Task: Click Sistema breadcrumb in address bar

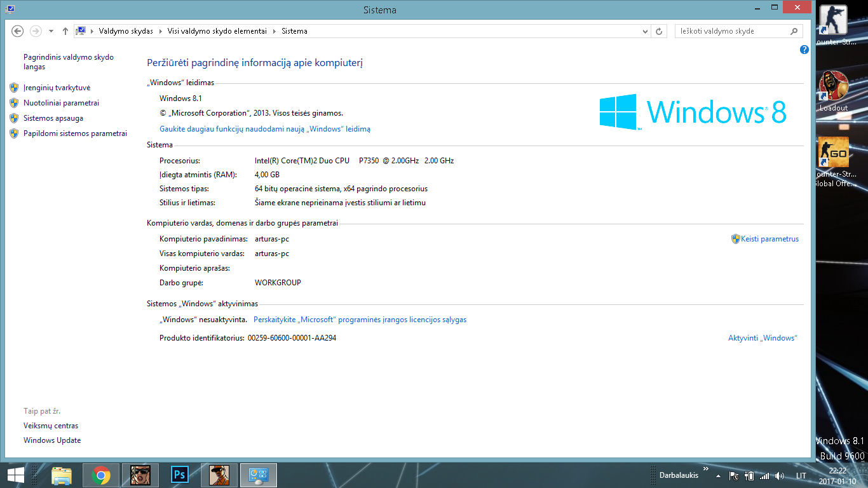Action: click(x=294, y=31)
